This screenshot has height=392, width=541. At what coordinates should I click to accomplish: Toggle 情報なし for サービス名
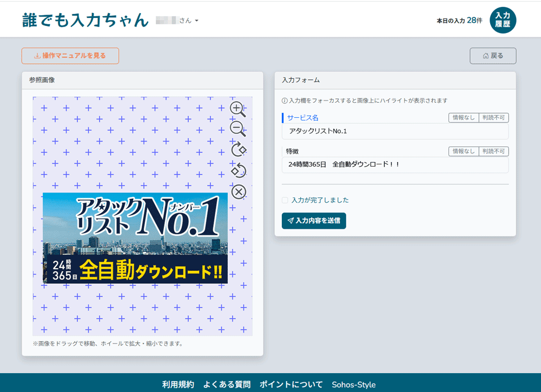click(x=464, y=118)
